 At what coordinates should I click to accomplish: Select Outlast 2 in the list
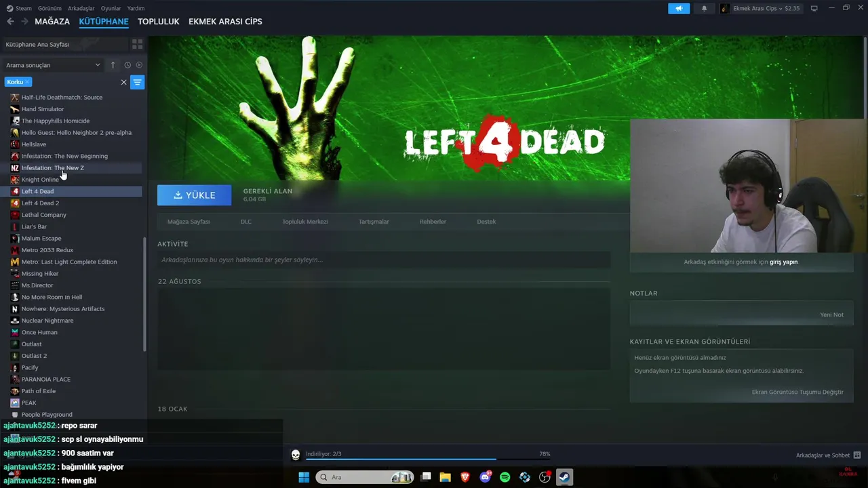tap(76, 356)
